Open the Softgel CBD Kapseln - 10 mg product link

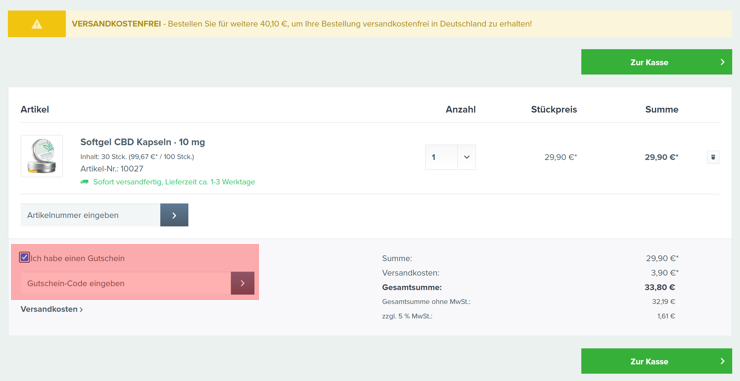pyautogui.click(x=143, y=142)
